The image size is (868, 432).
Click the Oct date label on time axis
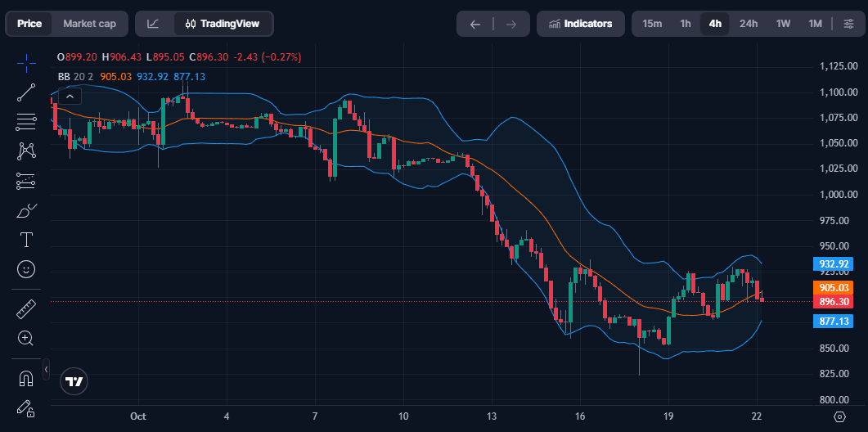(x=137, y=416)
